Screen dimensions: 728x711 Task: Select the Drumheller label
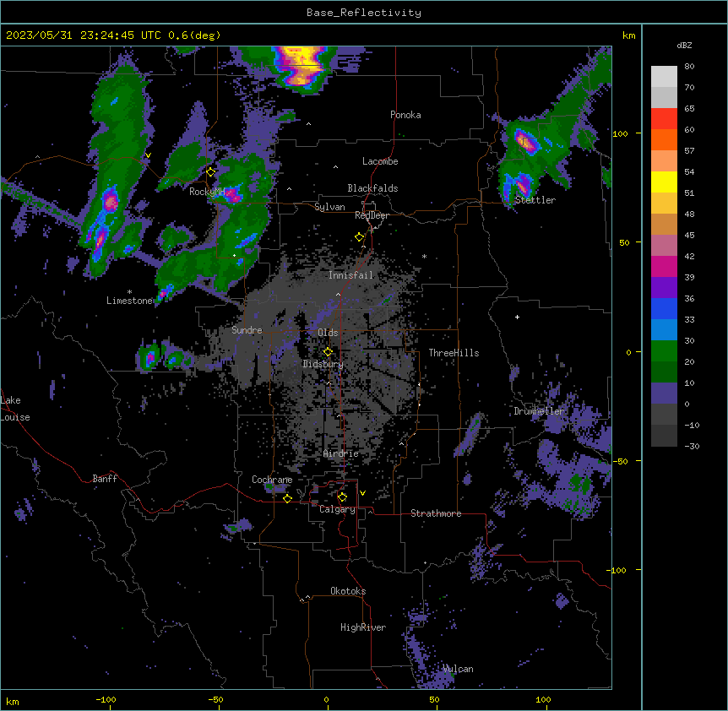point(539,411)
